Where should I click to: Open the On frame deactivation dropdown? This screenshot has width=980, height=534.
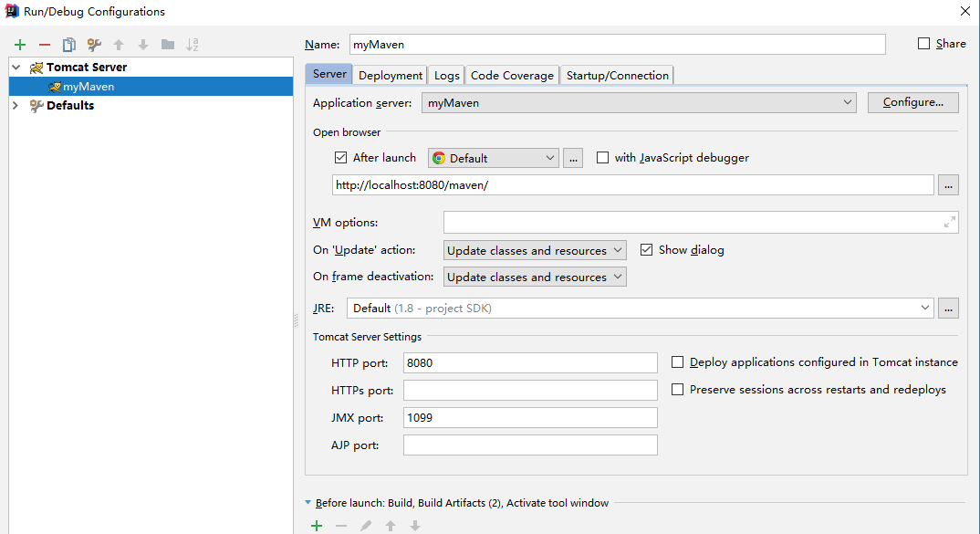(535, 277)
